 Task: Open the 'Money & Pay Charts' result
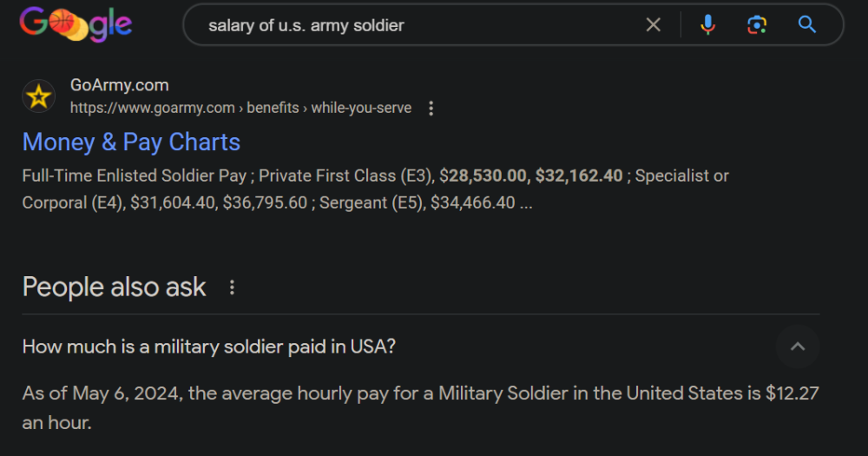[131, 142]
